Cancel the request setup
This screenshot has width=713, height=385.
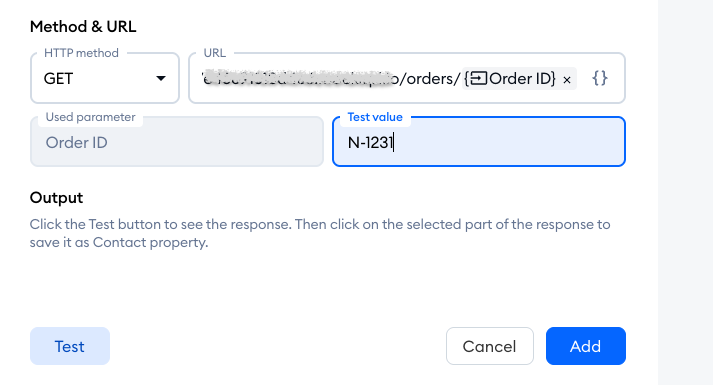490,346
